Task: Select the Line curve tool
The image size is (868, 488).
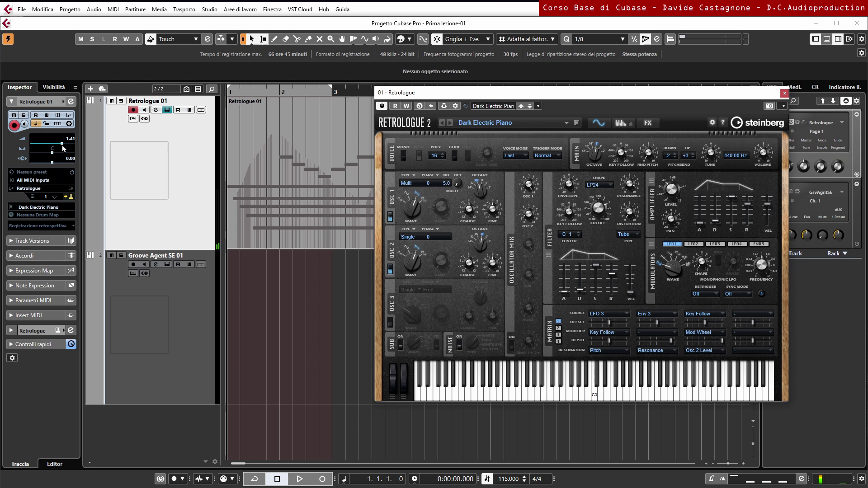Action: coord(364,39)
